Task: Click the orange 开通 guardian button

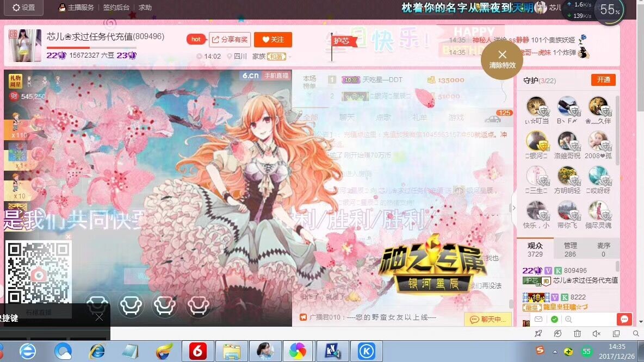Action: [x=603, y=79]
